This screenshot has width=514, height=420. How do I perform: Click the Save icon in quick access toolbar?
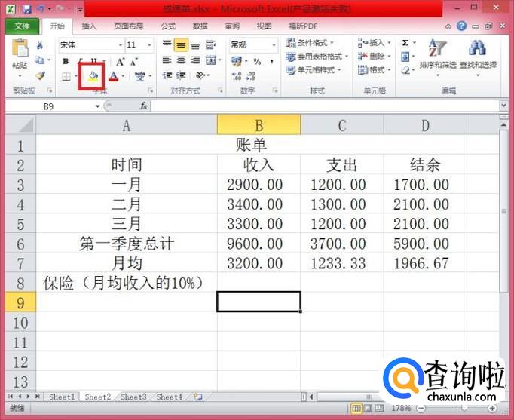[x=27, y=9]
